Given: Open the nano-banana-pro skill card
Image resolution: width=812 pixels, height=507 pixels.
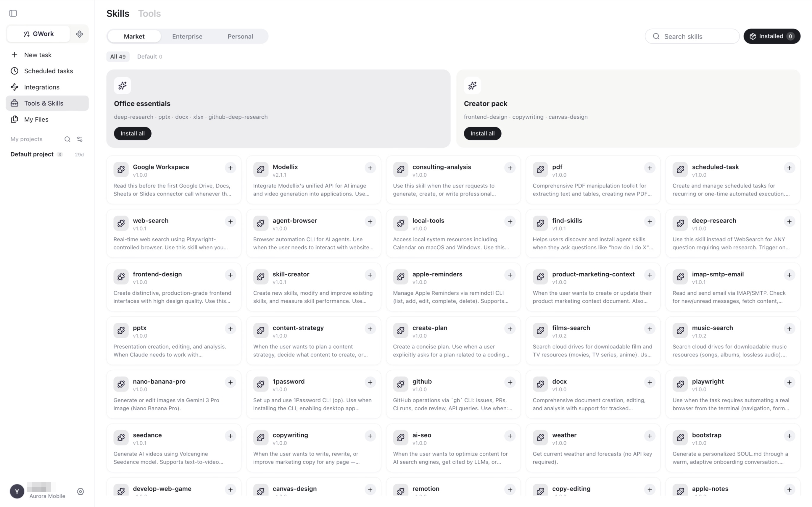Looking at the screenshot, I should [x=174, y=394].
